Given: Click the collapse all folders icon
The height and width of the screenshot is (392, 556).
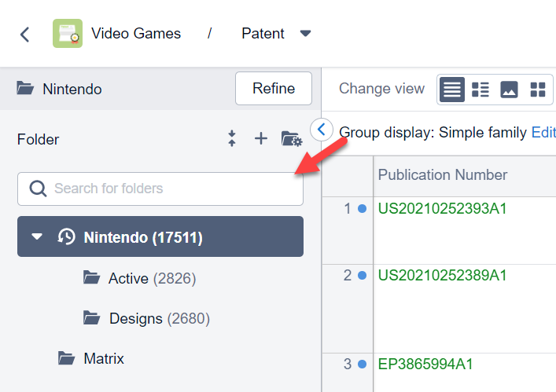Looking at the screenshot, I should point(232,139).
